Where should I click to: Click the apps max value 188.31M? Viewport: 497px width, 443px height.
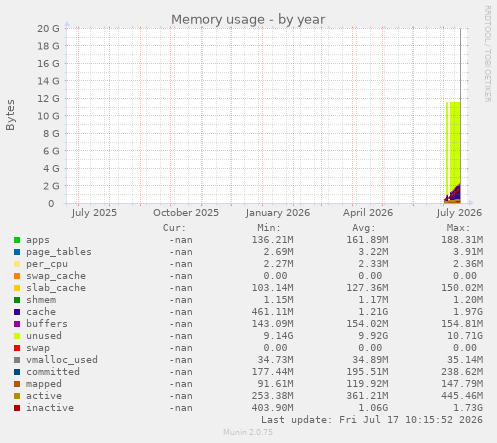point(462,240)
